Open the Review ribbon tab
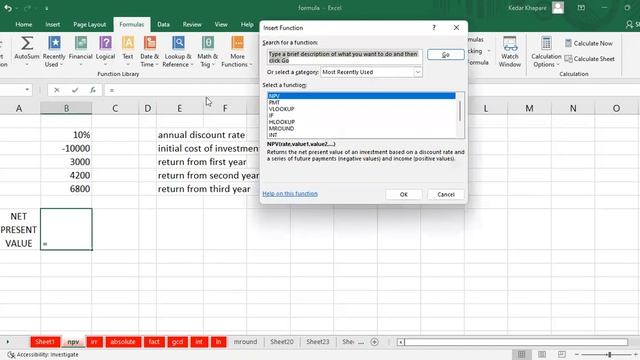The image size is (640, 360). 192,24
